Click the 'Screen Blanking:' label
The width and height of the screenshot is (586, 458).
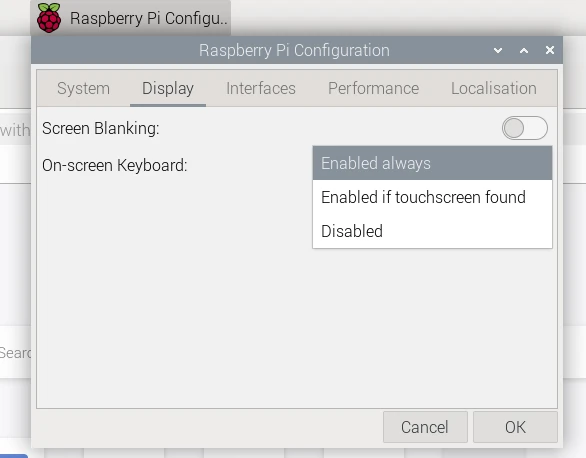pyautogui.click(x=101, y=129)
